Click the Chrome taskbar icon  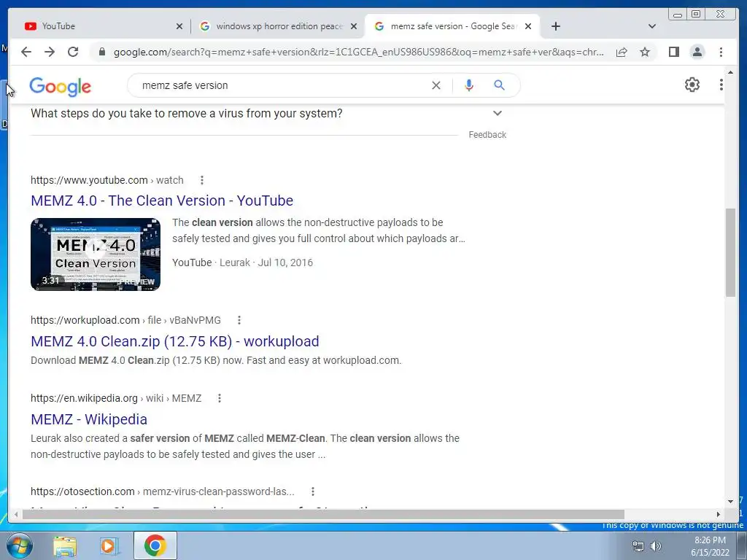(155, 545)
